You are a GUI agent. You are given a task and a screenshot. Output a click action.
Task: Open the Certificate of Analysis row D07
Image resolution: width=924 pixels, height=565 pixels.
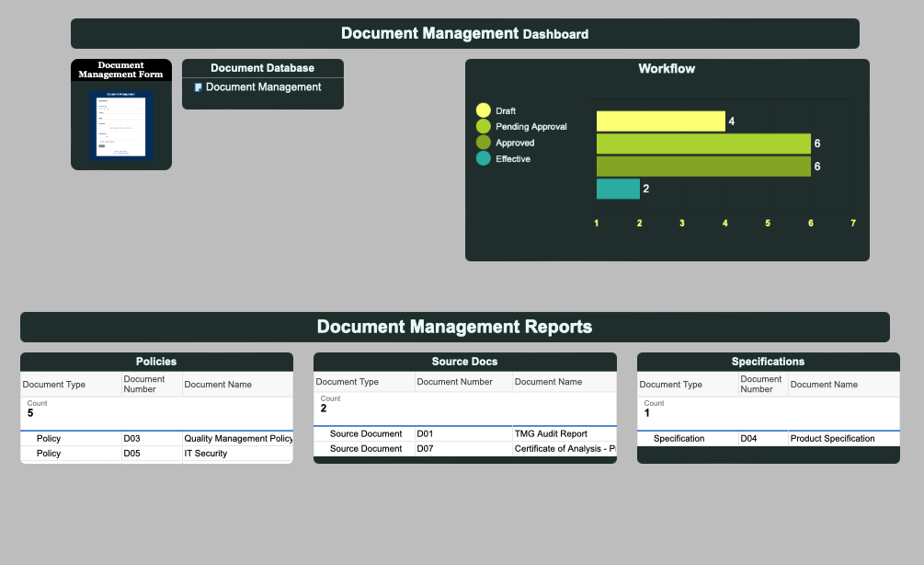565,449
